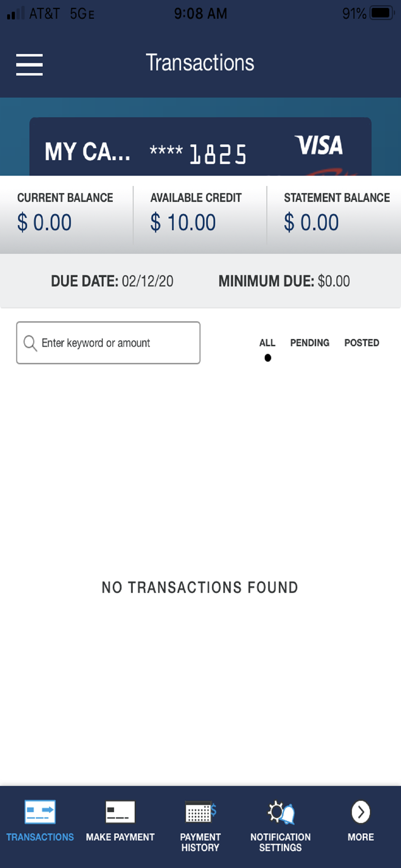Open Make Payment card icon
The height and width of the screenshot is (868, 401).
coord(120,812)
